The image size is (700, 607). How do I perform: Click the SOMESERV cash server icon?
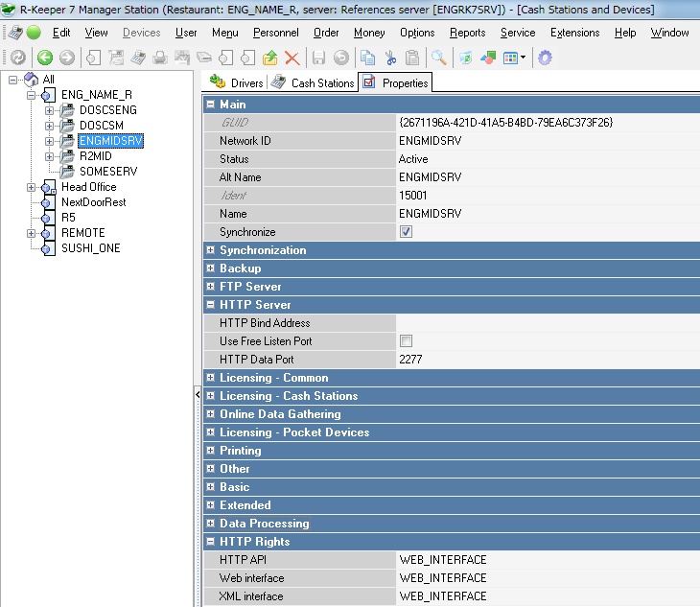tap(67, 171)
